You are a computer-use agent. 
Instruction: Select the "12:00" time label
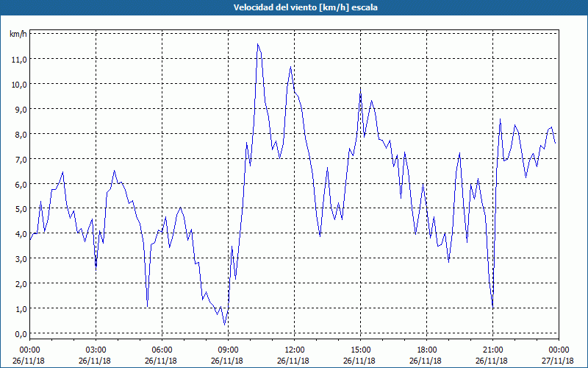point(295,350)
